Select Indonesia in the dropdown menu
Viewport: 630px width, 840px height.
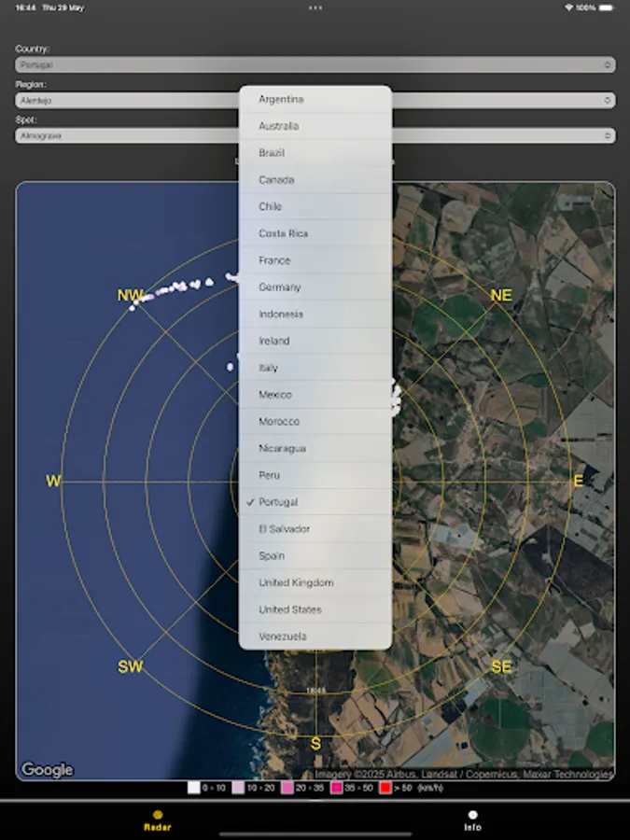click(x=315, y=314)
